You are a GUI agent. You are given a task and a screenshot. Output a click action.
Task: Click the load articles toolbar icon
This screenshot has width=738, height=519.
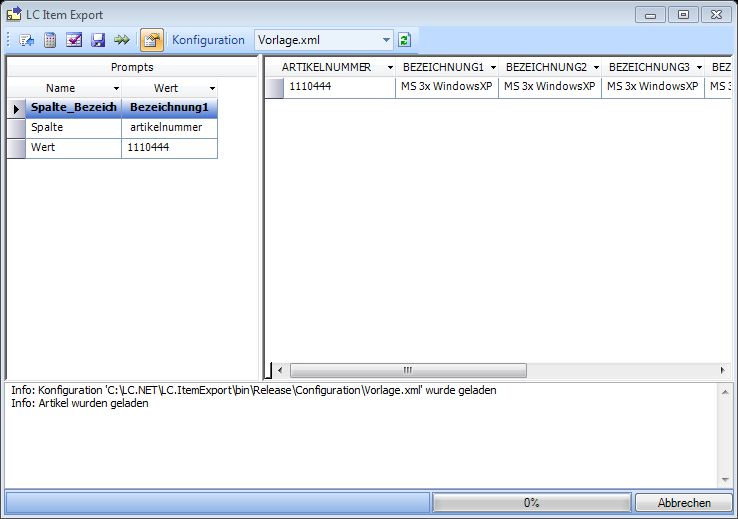(x=27, y=40)
